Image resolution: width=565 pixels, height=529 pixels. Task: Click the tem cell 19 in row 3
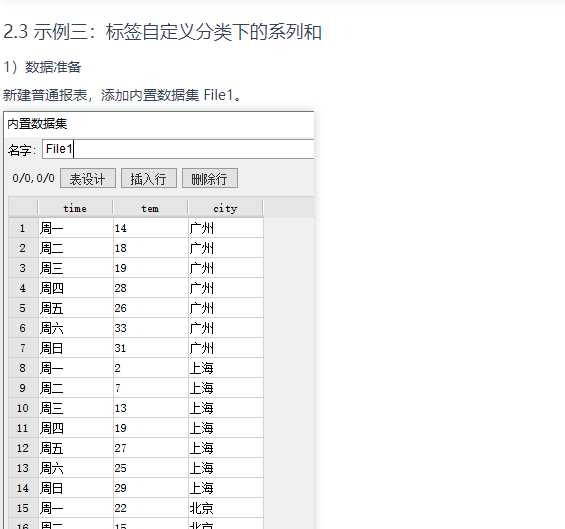pyautogui.click(x=150, y=268)
